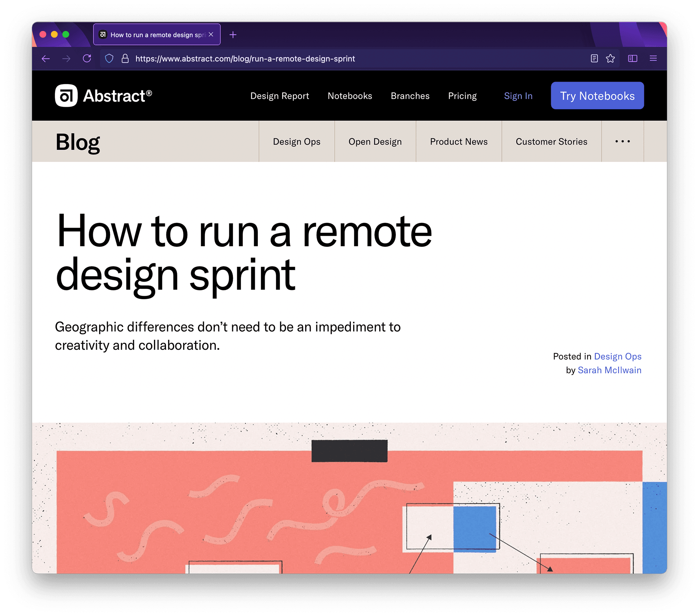The width and height of the screenshot is (699, 616).
Task: Click the Blog heading link
Action: [x=78, y=142]
